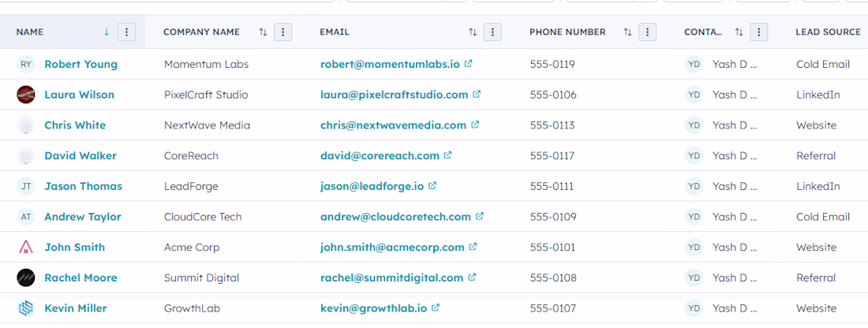The height and width of the screenshot is (328, 868).
Task: Open Company Name column options menu
Action: [x=283, y=32]
